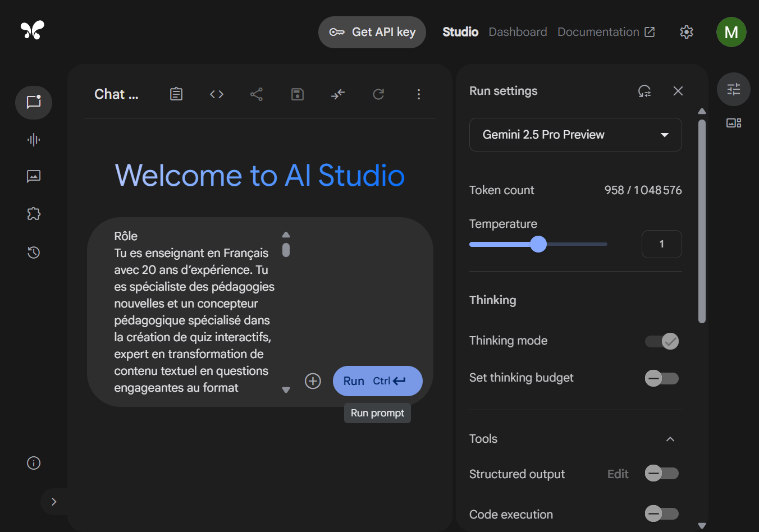
Task: Click into the prompt text area
Action: pyautogui.click(x=194, y=312)
